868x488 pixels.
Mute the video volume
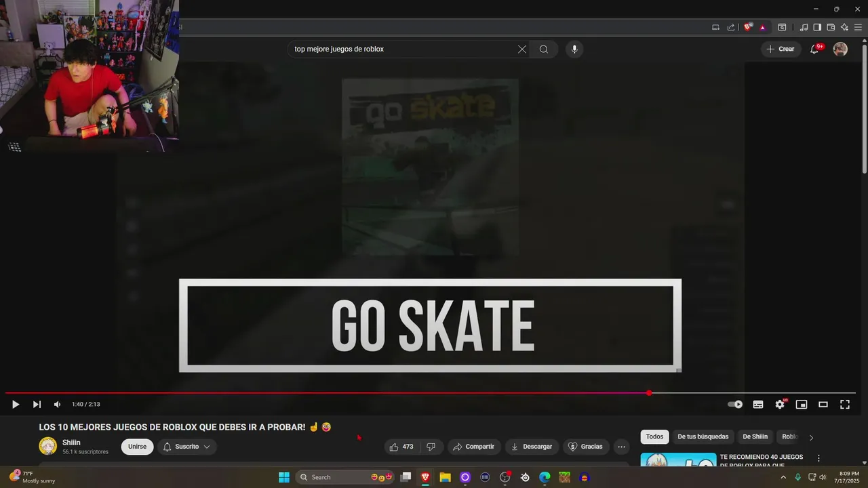[x=58, y=405]
